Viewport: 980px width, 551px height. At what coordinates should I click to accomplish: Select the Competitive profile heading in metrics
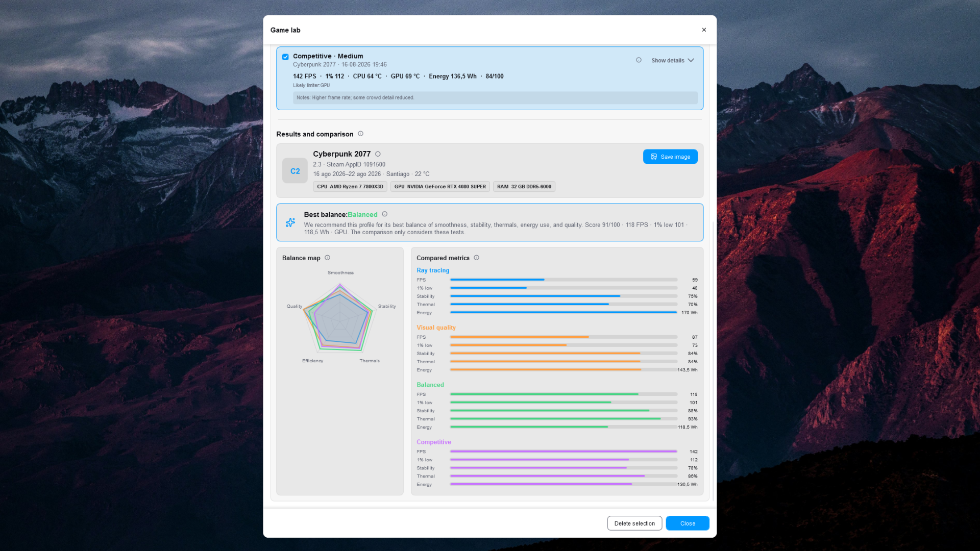pos(434,442)
